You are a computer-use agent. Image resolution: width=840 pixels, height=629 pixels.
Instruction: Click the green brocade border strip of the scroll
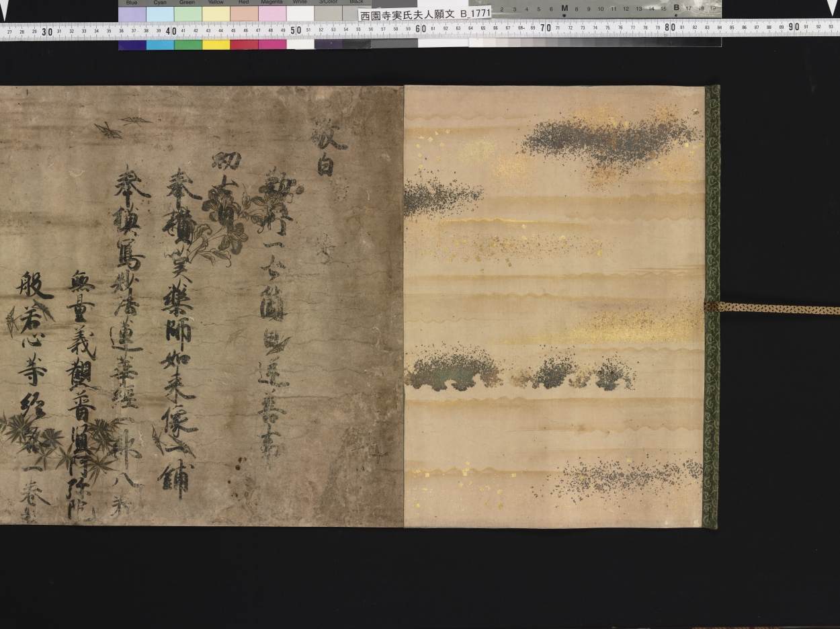point(712,306)
